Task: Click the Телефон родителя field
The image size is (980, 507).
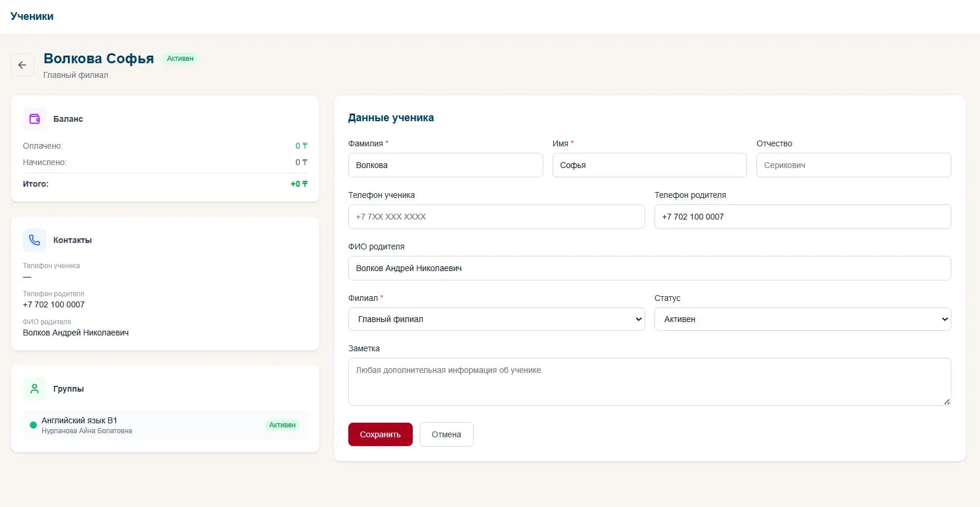Action: pyautogui.click(x=802, y=217)
